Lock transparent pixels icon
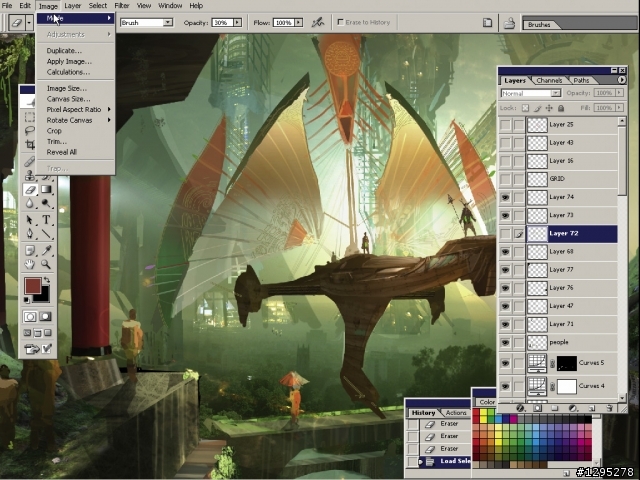640x480 pixels. click(525, 108)
